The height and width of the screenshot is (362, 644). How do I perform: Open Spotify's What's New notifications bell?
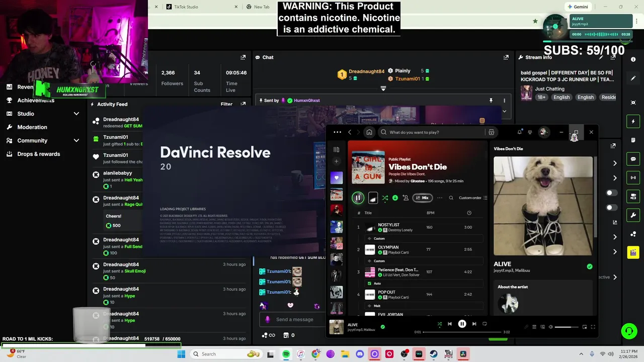coord(520,132)
